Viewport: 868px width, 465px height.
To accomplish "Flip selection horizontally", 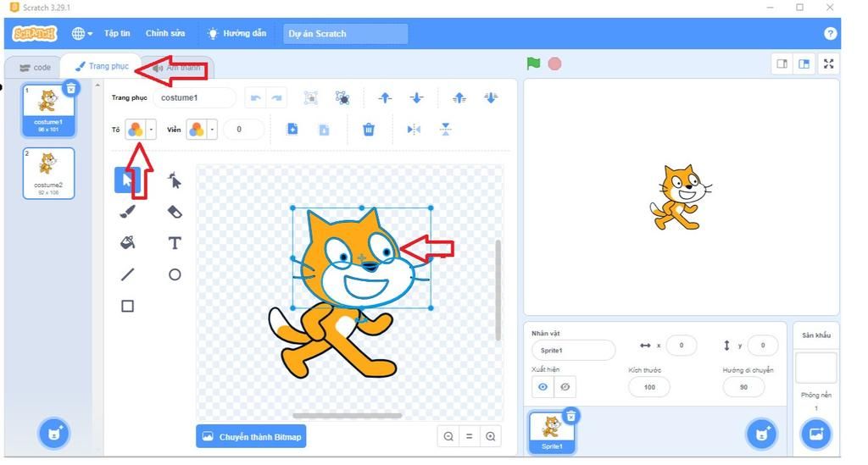I will point(414,130).
